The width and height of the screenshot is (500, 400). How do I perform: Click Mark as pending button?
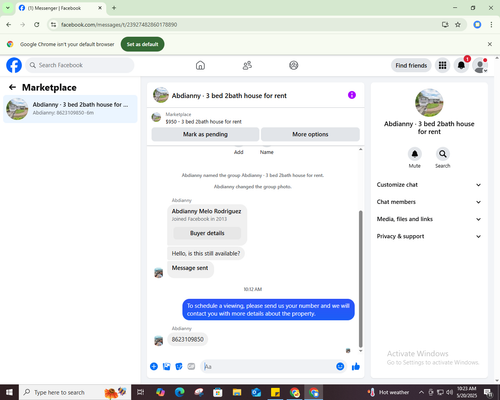coord(205,134)
